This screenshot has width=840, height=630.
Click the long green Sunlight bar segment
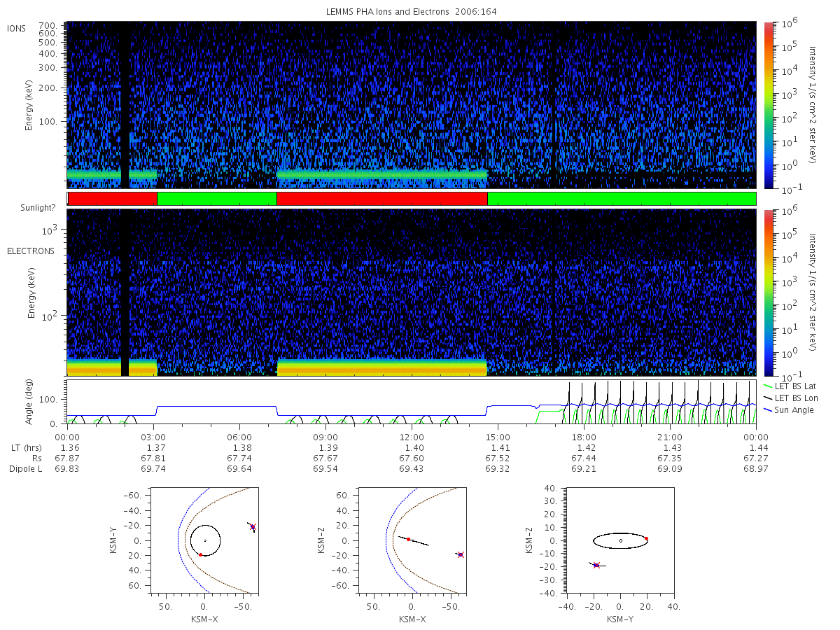click(x=622, y=199)
